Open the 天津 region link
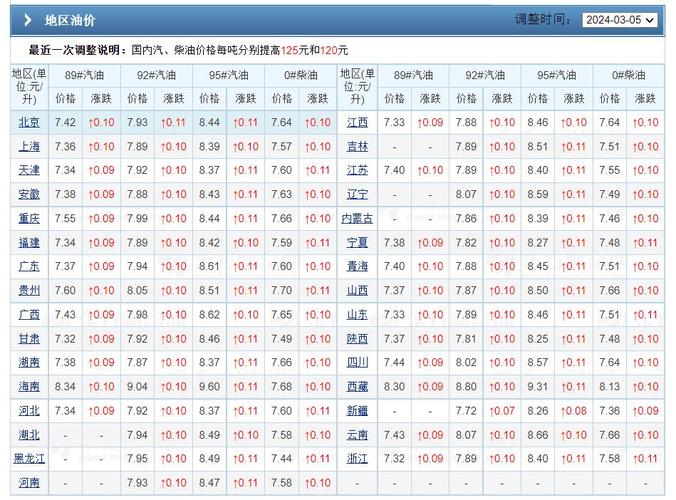Viewport: 676px width, 500px height. 29,170
